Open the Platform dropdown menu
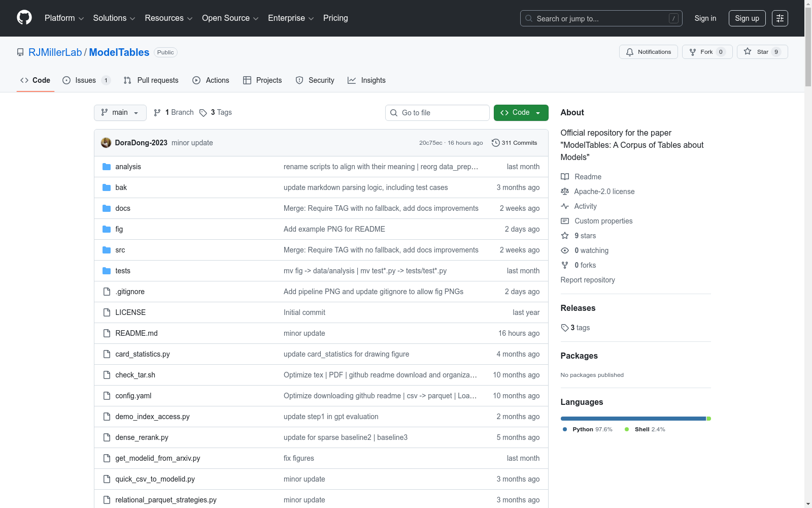 tap(64, 18)
